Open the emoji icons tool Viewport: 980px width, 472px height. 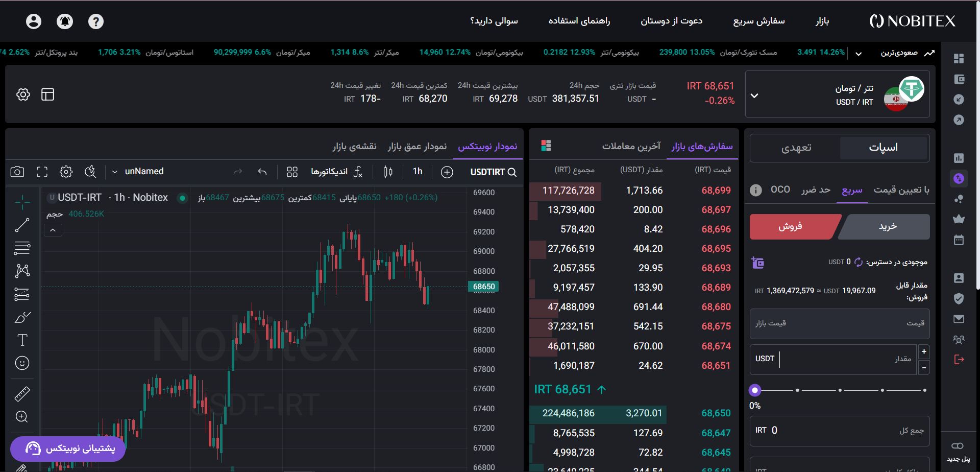[x=22, y=363]
